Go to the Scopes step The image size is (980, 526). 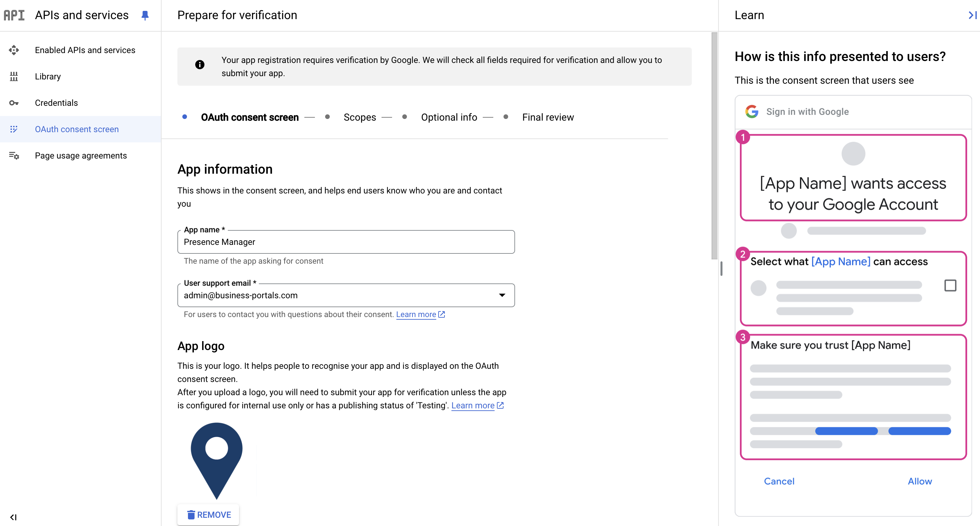tap(359, 118)
